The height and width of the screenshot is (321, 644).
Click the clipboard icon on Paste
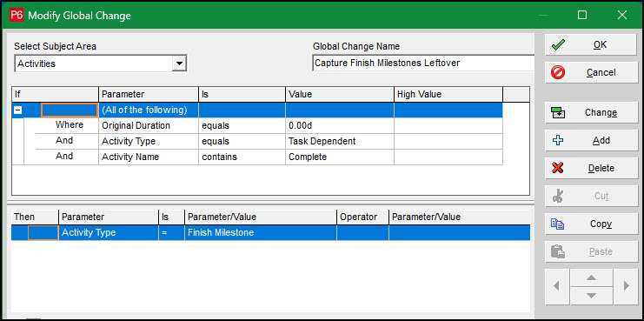click(558, 251)
